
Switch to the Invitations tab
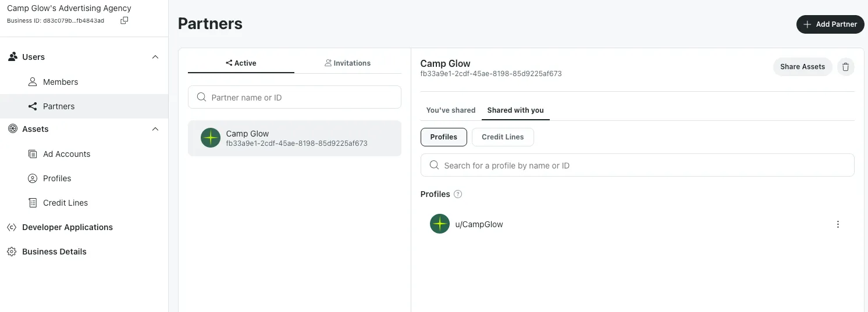pyautogui.click(x=348, y=63)
